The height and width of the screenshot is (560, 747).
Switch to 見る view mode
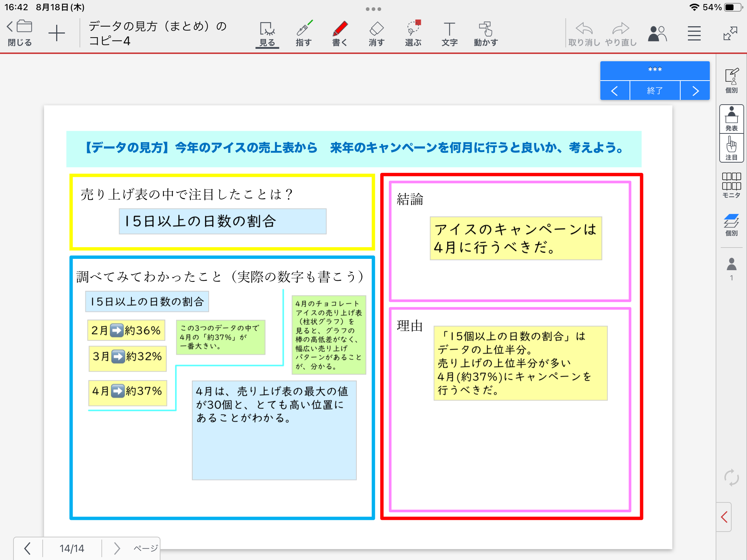click(267, 34)
